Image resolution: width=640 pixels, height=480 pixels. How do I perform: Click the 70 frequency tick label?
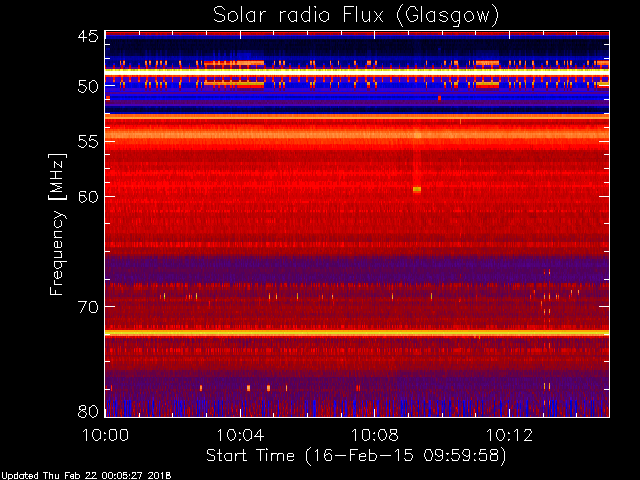pyautogui.click(x=88, y=307)
